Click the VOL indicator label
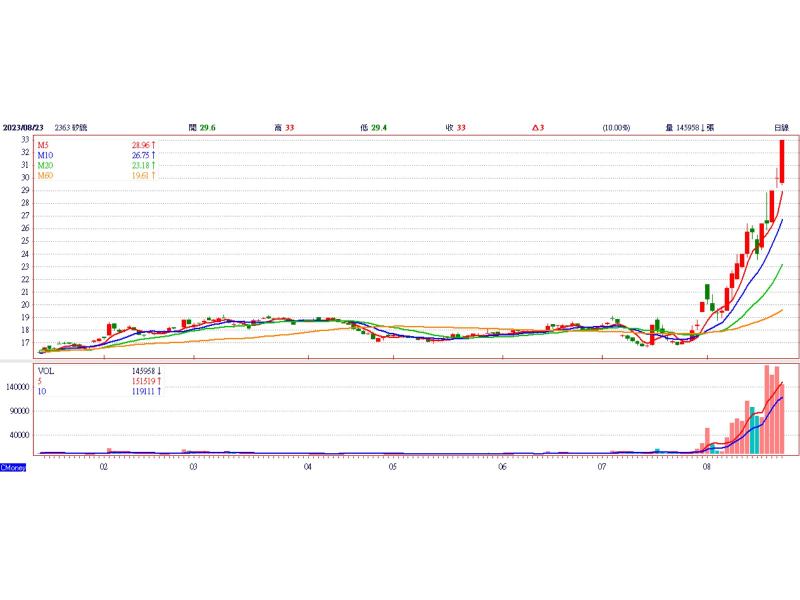Viewport: 800px width, 600px height. click(46, 370)
